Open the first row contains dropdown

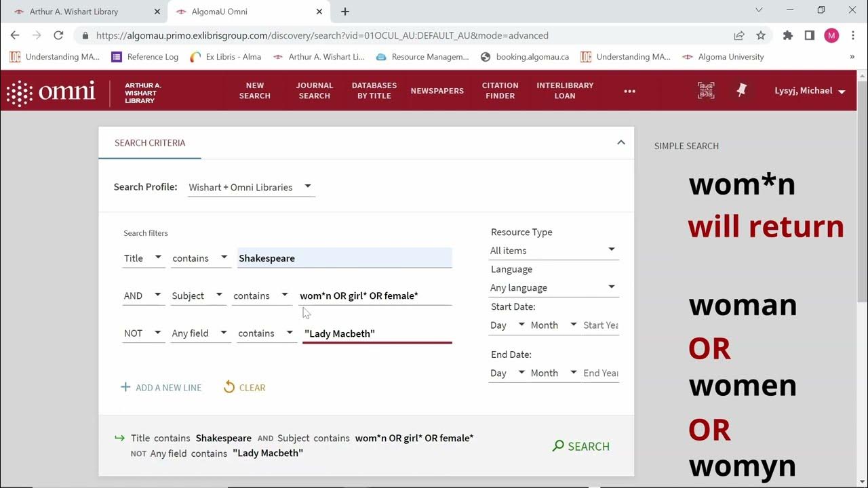(201, 258)
